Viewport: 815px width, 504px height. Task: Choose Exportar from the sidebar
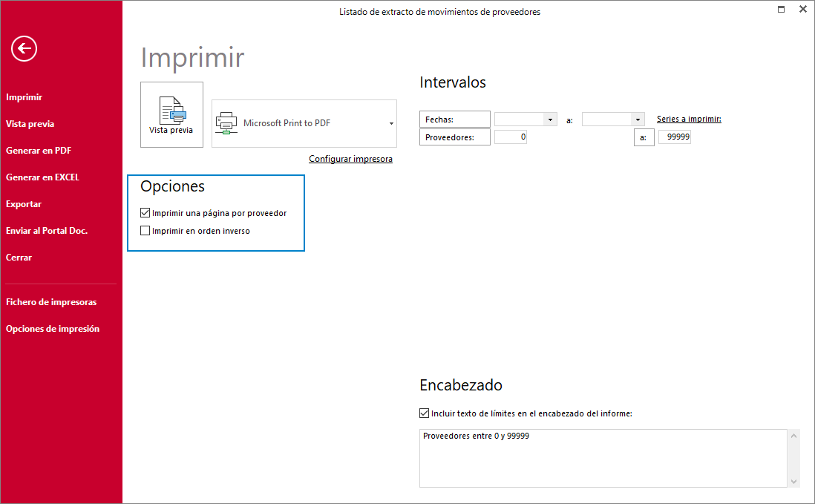coord(23,203)
